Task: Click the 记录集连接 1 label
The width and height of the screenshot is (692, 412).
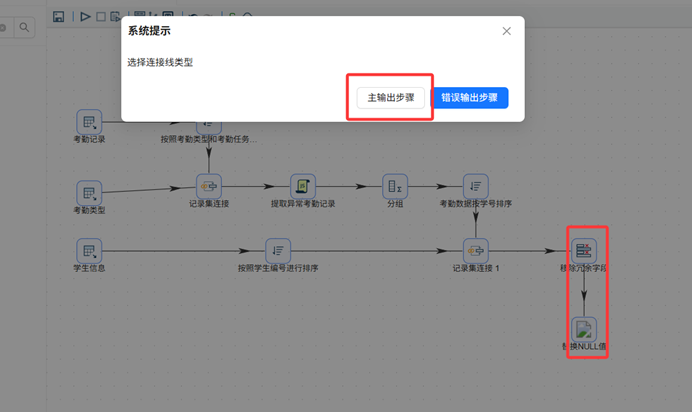Action: click(476, 268)
